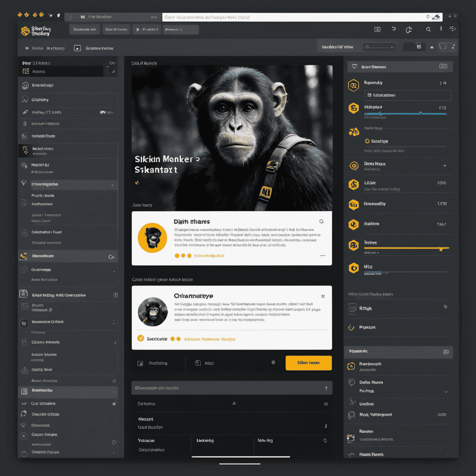Click the yellow hexagon icon beside Roboe slider
The width and height of the screenshot is (476, 476).
(x=354, y=245)
